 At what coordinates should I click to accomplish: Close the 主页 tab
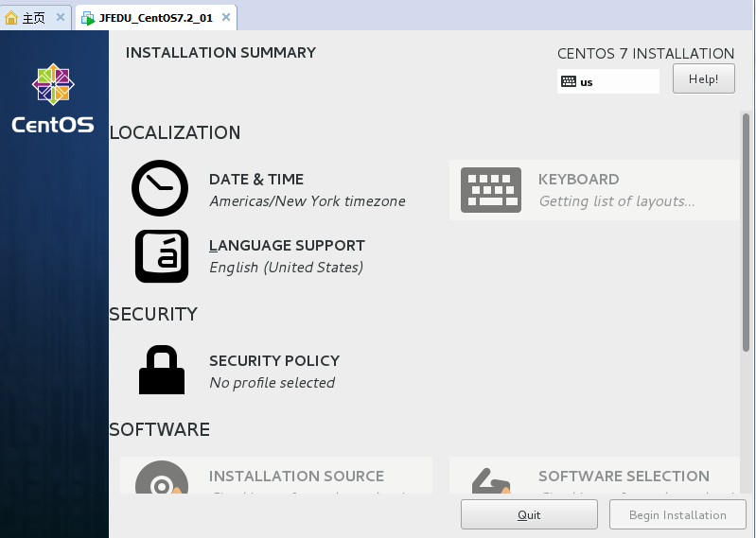[x=61, y=17]
